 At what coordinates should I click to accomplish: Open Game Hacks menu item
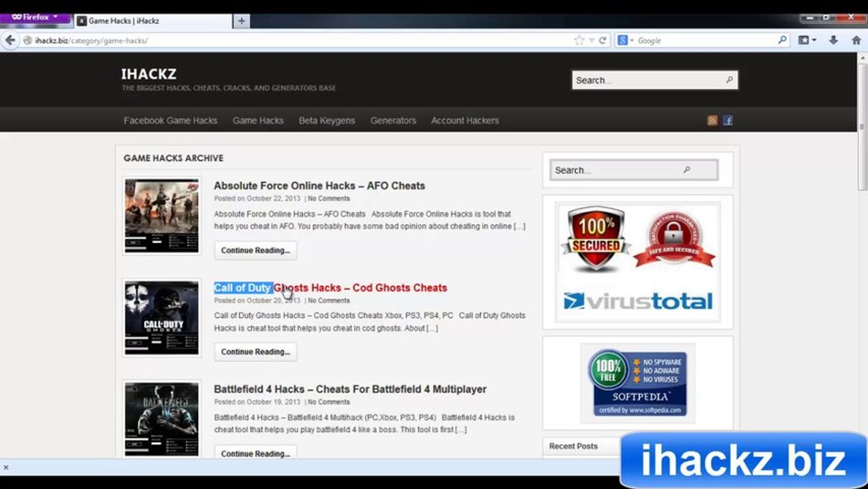pyautogui.click(x=258, y=120)
